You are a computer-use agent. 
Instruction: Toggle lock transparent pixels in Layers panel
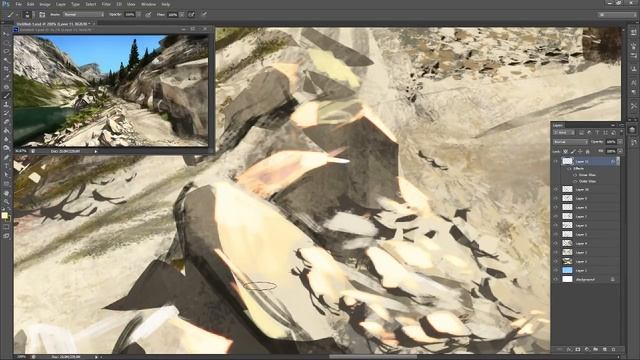pos(566,151)
